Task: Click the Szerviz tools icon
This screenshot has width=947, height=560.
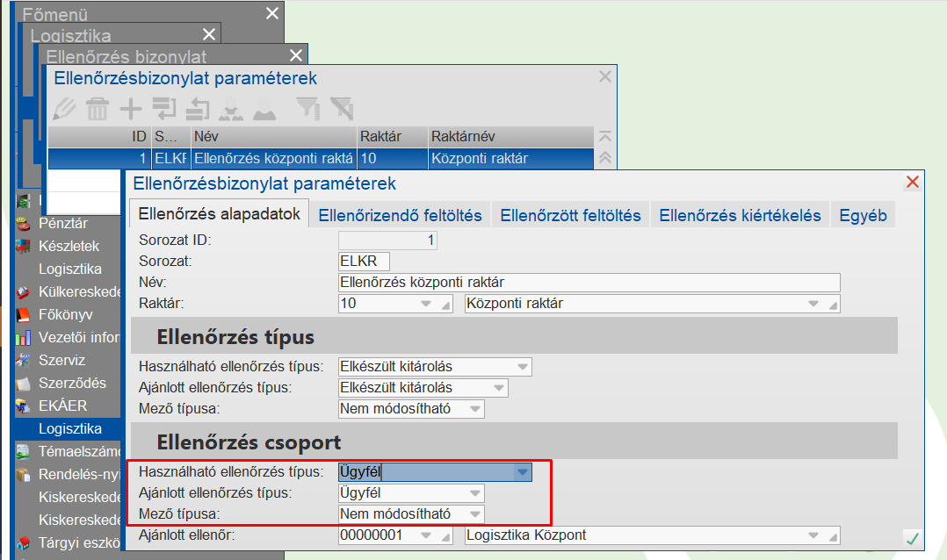Action: pyautogui.click(x=23, y=360)
